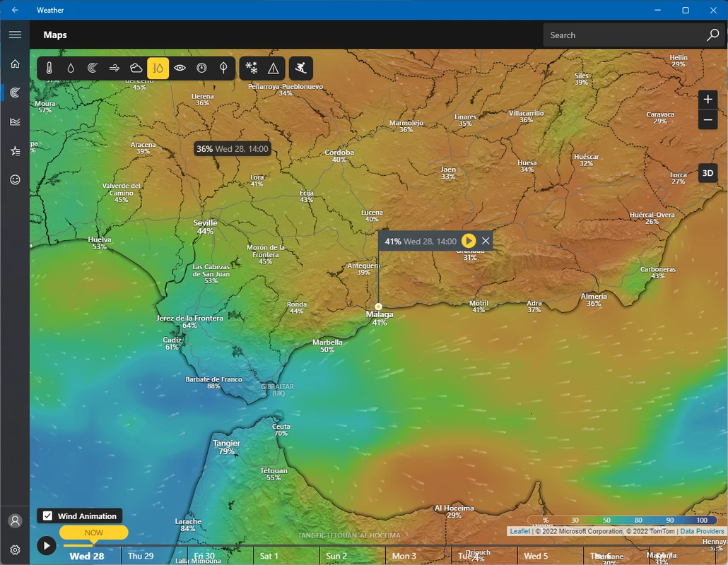
Task: Click the Cadiz 61% city label
Action: [x=172, y=343]
